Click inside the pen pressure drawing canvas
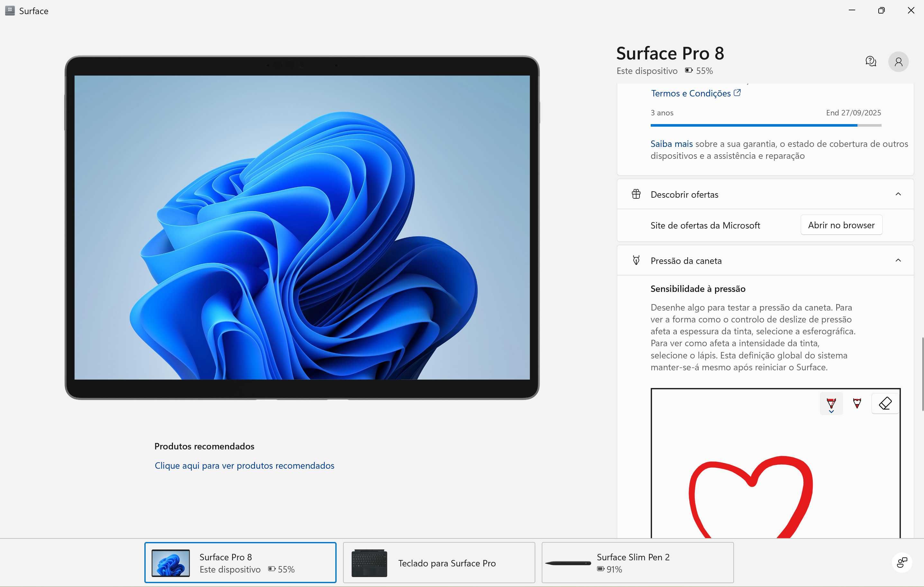This screenshot has width=924, height=587. point(775,463)
